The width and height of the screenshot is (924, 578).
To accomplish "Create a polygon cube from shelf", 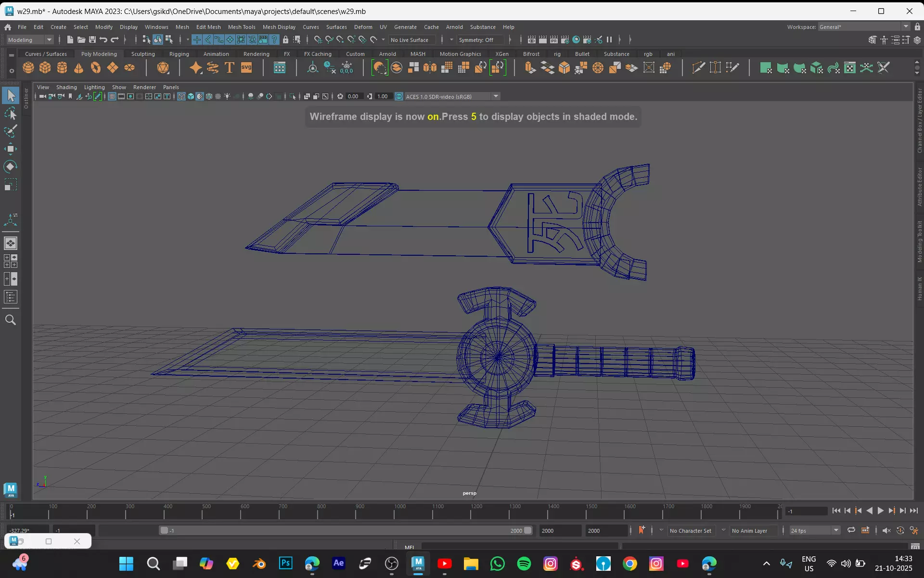I will [x=45, y=68].
